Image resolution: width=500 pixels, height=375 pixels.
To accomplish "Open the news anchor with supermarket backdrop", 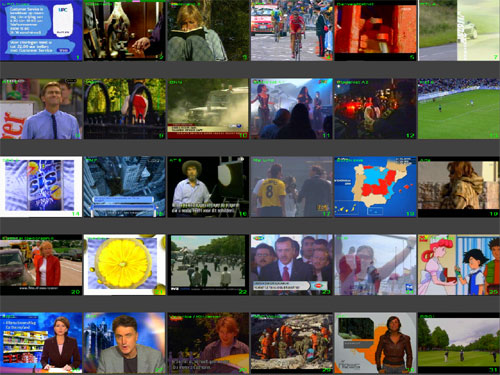I will [x=41, y=343].
